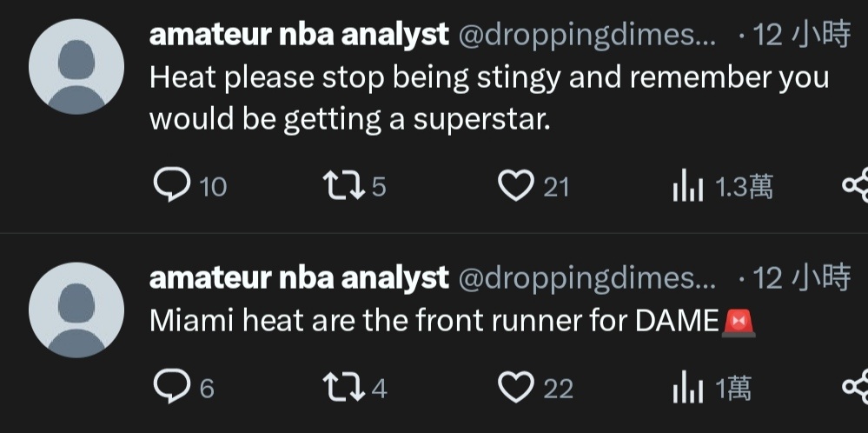This screenshot has width=868, height=433.
Task: Share the Miami heat DAME tweet
Action: tap(855, 387)
